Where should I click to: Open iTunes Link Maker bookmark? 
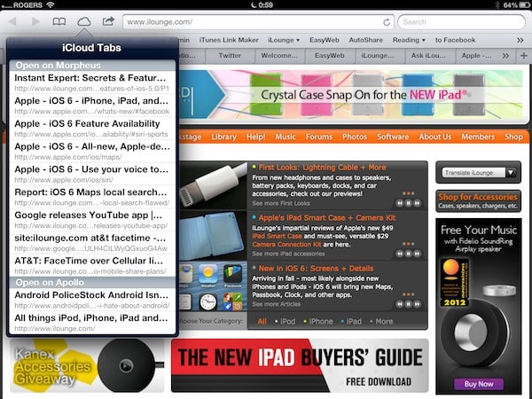point(229,40)
